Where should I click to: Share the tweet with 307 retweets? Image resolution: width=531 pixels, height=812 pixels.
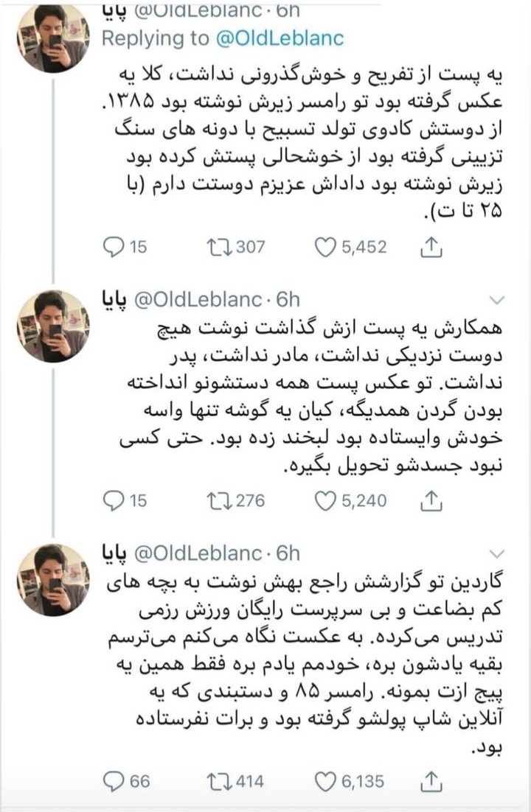click(x=431, y=248)
